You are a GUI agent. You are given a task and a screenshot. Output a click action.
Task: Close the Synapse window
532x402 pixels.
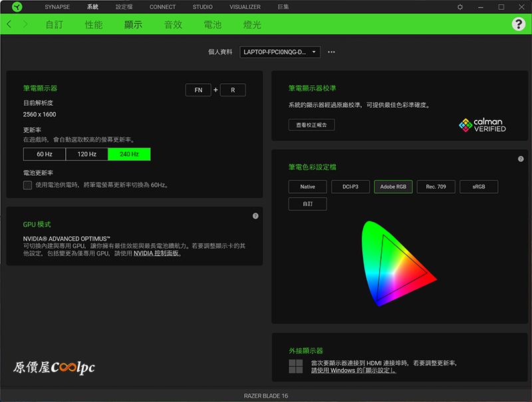click(521, 7)
